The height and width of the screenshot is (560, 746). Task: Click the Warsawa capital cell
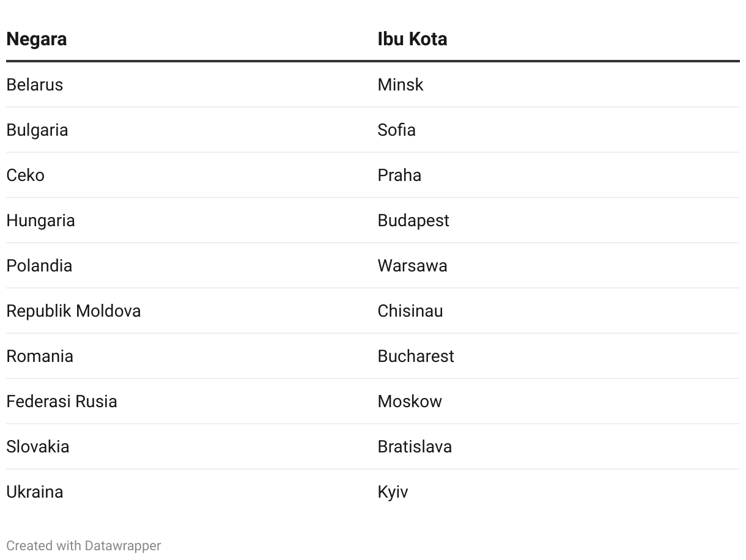pos(412,265)
